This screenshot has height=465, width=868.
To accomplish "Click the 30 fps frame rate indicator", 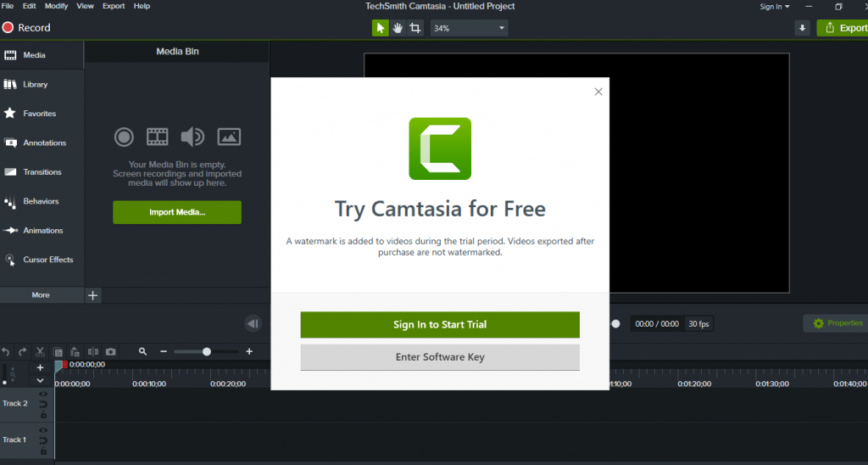I will [x=698, y=323].
